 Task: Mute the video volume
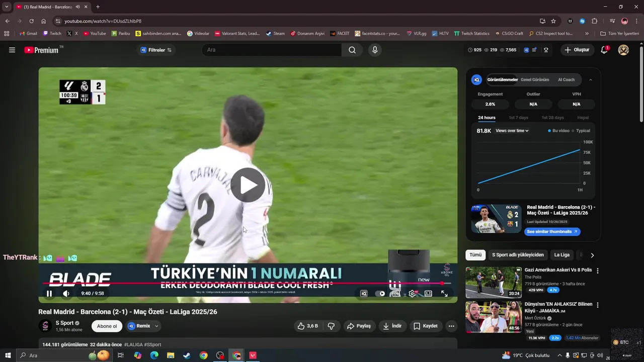[x=66, y=294]
